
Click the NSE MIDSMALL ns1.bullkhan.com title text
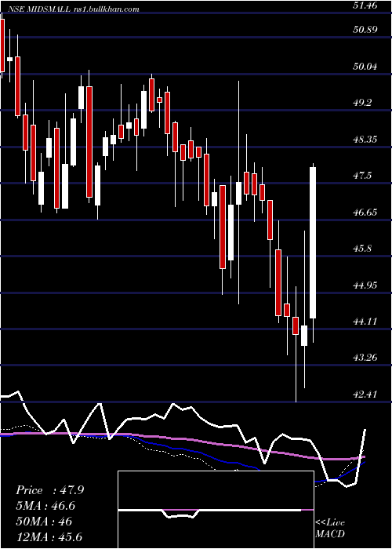(x=73, y=9)
